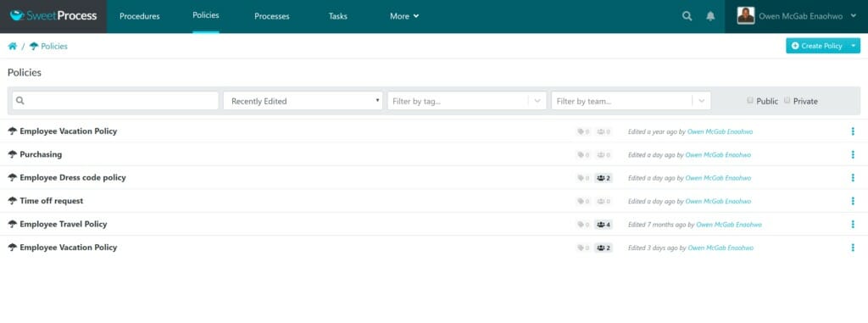Open the Tasks tab

tap(337, 16)
